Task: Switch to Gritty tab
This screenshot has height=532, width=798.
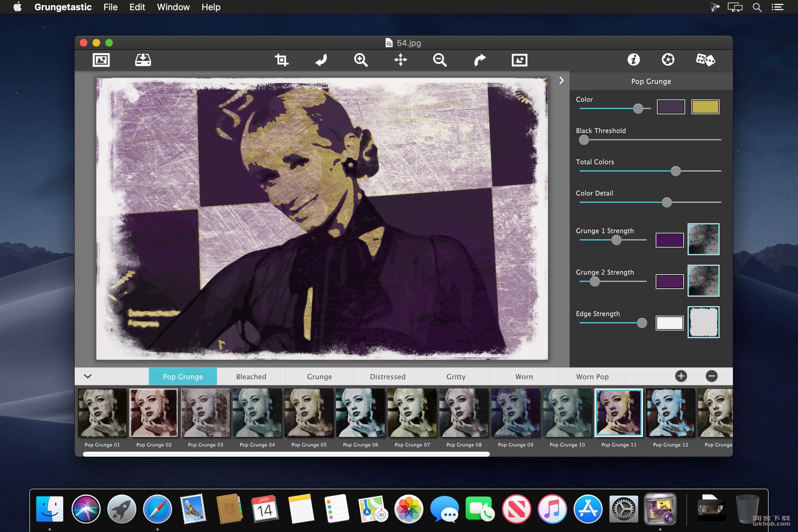Action: 456,376
